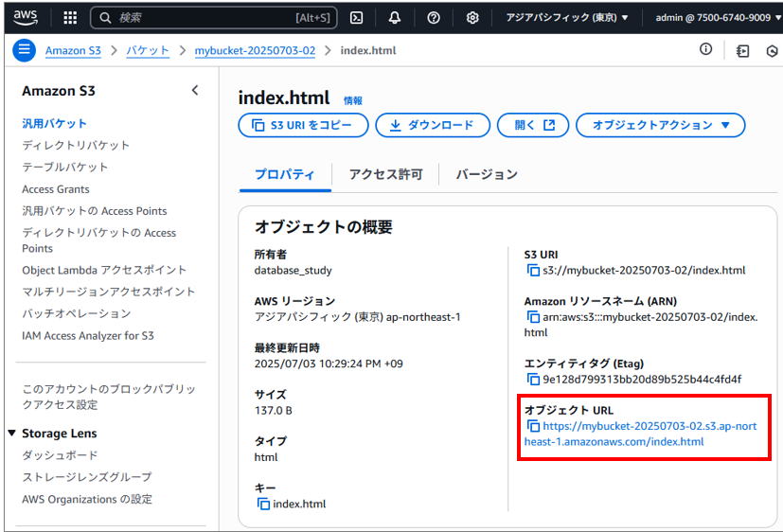Copy the ARN value icon
This screenshot has height=532, width=783.
tap(533, 317)
